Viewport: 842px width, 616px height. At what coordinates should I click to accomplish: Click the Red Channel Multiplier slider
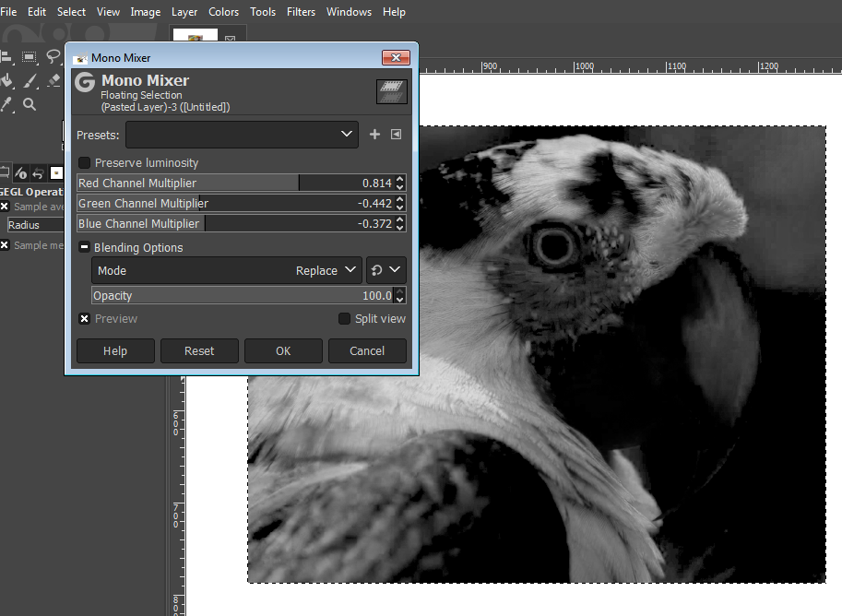[221, 184]
